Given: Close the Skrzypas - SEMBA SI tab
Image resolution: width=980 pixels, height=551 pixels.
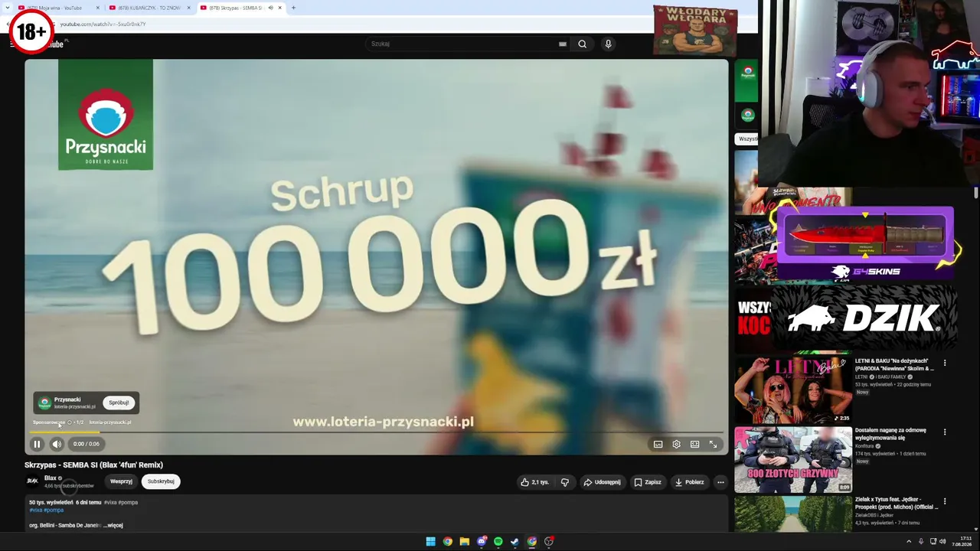Looking at the screenshot, I should click(x=279, y=8).
